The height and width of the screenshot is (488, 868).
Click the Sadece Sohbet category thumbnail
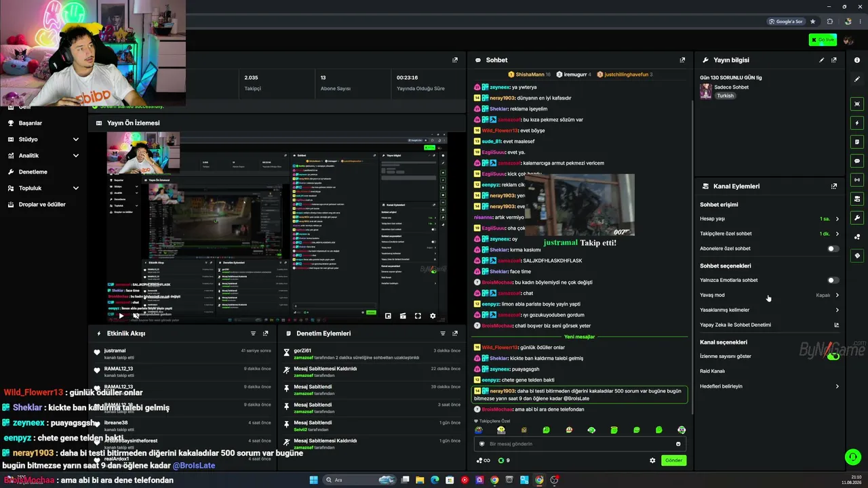[706, 91]
